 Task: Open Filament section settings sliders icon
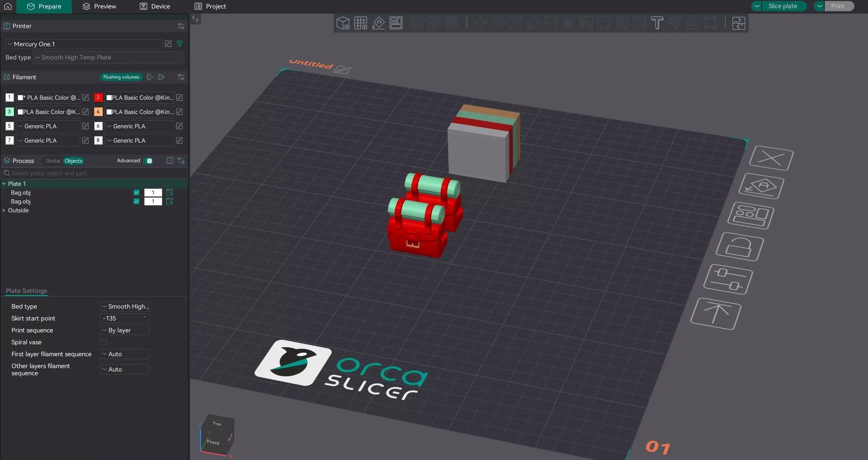click(181, 77)
